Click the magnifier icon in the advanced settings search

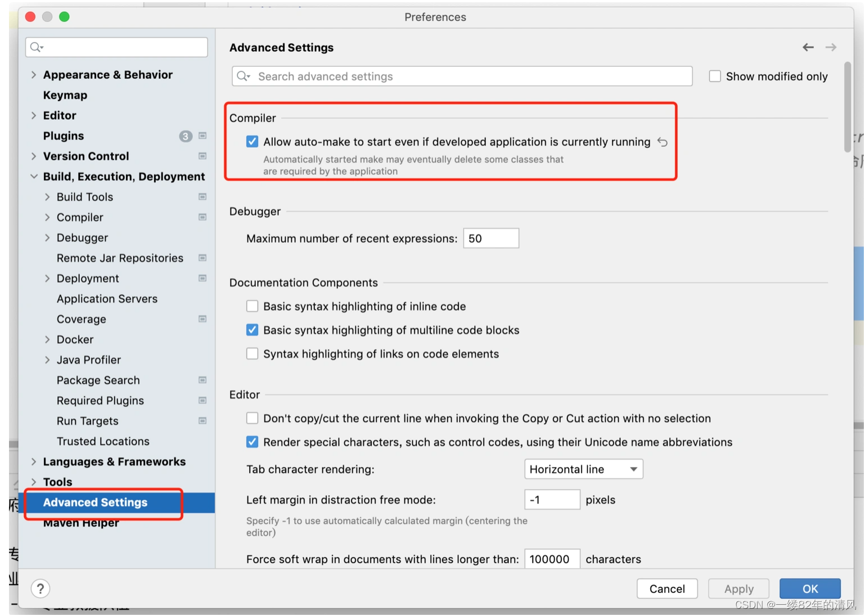tap(243, 76)
